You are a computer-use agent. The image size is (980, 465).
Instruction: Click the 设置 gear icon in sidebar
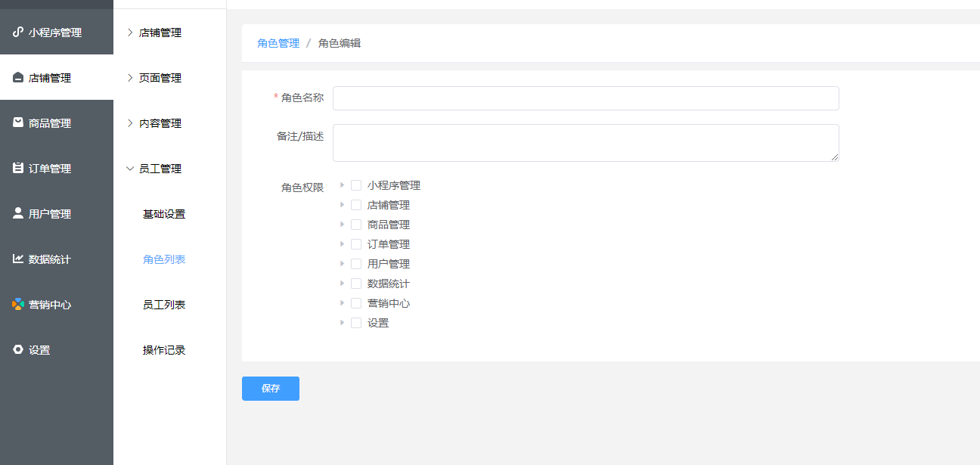coord(18,349)
